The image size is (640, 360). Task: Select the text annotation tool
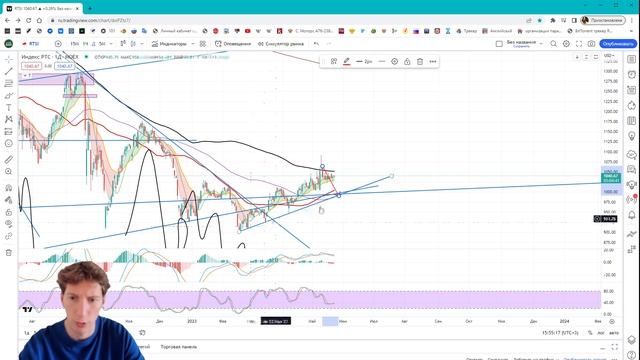coord(8,108)
